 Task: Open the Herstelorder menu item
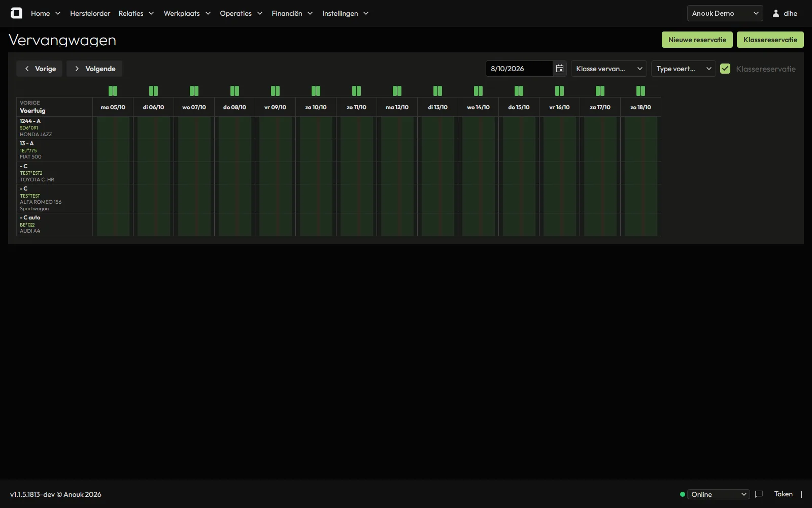[x=90, y=13]
